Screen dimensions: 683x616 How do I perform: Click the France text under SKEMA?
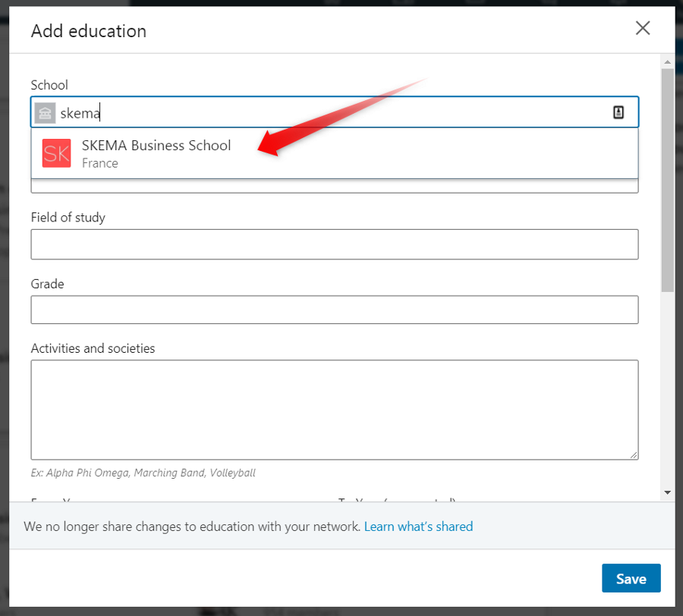click(99, 163)
